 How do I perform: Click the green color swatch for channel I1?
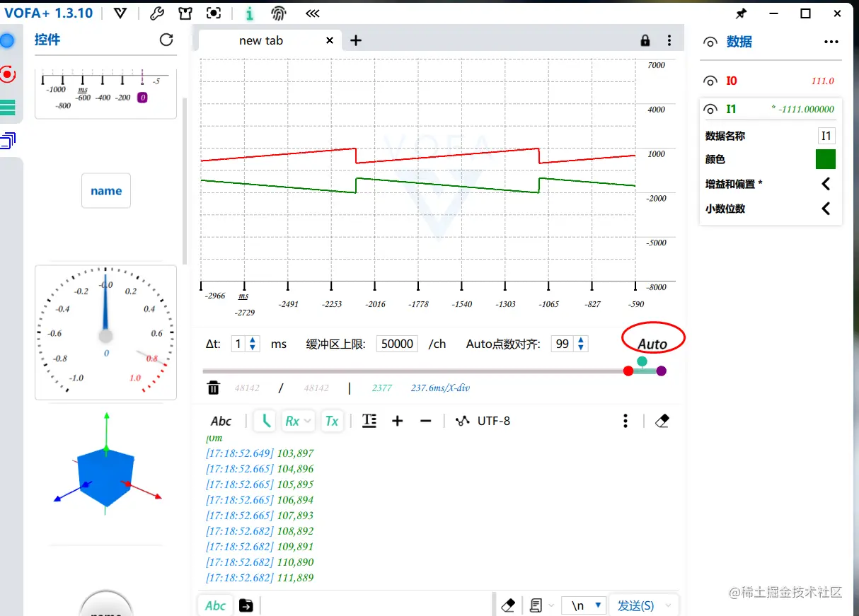[x=825, y=159]
